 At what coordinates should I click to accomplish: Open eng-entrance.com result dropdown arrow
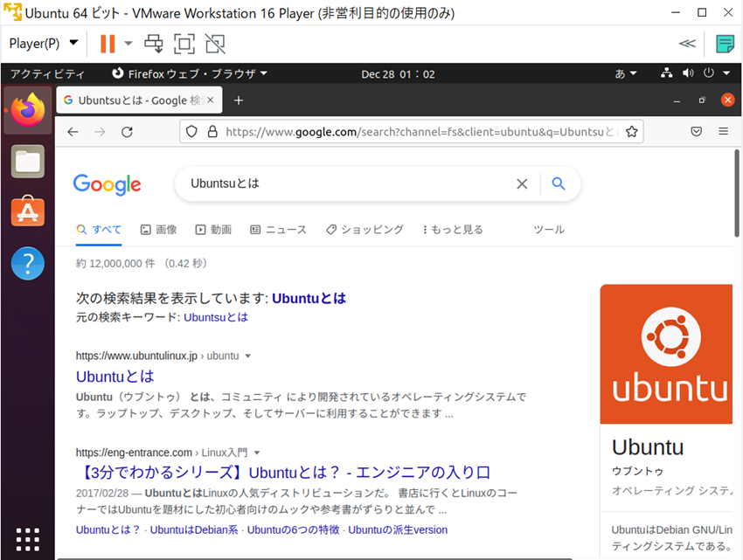point(257,453)
